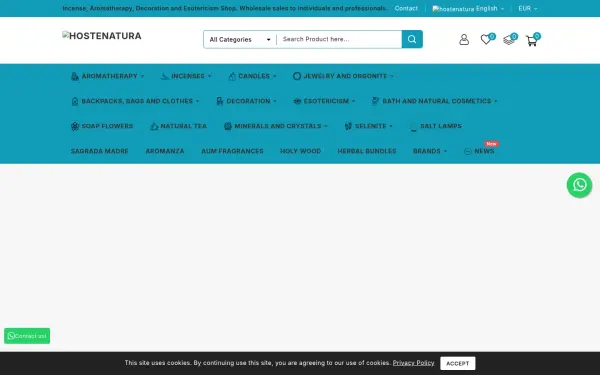Screen dimensions: 600x375
Task: Open the shopping cart icon
Action: [x=531, y=41]
